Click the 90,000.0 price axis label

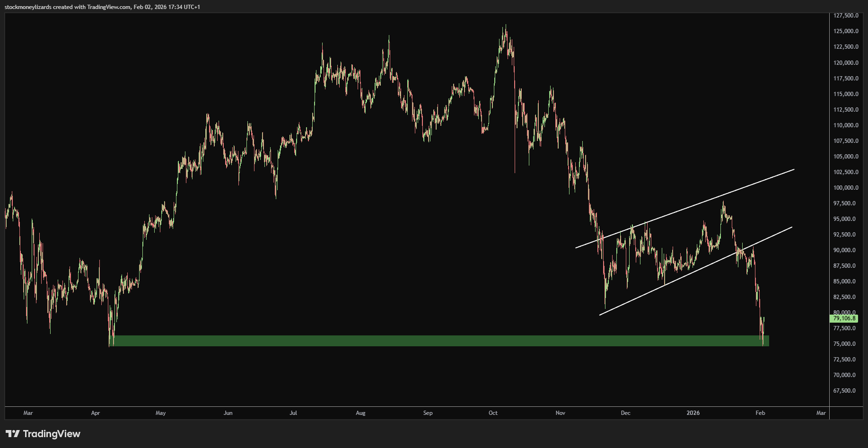[x=846, y=250]
